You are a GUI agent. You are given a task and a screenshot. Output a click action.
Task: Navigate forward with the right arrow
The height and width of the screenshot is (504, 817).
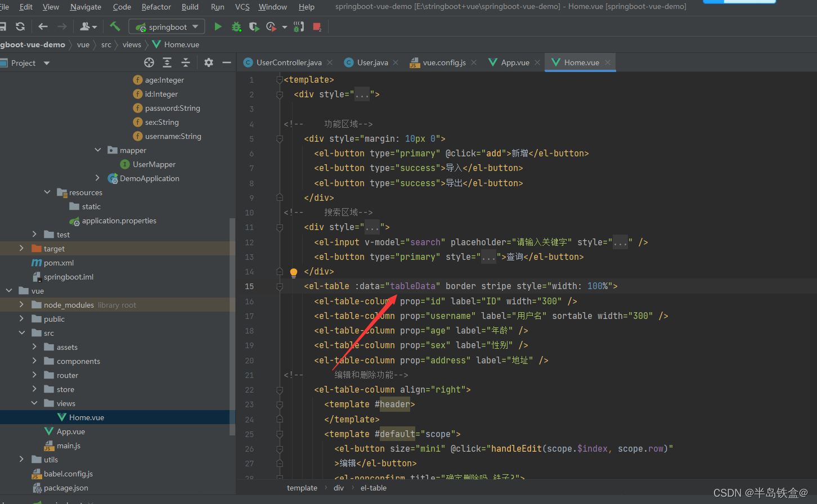(62, 26)
